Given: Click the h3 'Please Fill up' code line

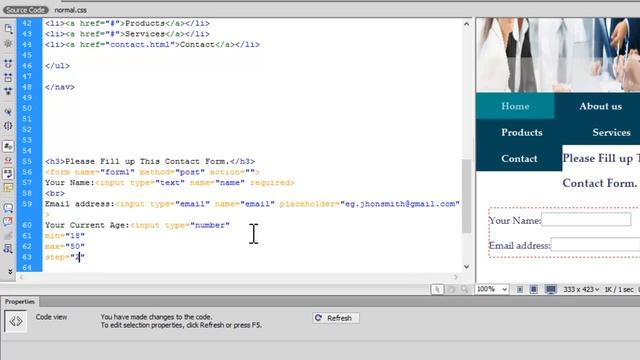Looking at the screenshot, I should coord(150,162).
